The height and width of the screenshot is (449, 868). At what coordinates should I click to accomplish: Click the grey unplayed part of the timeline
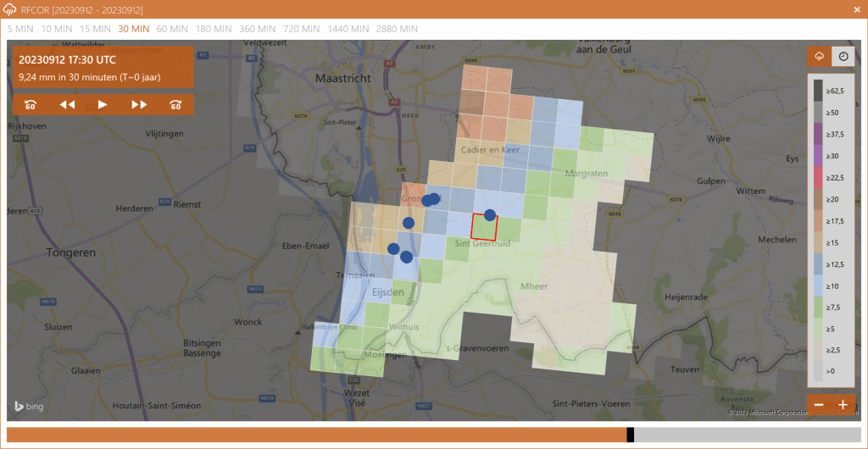tap(746, 435)
